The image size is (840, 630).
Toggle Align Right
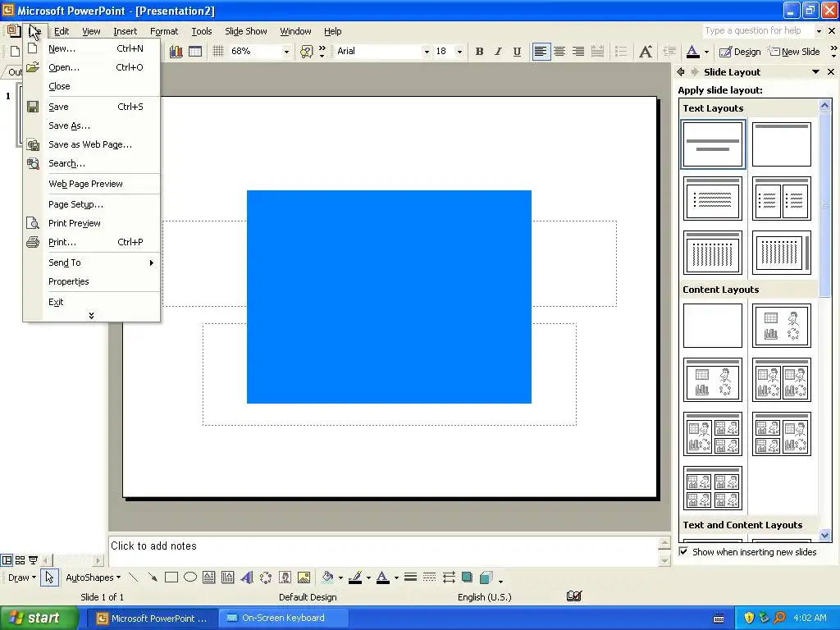coord(578,52)
